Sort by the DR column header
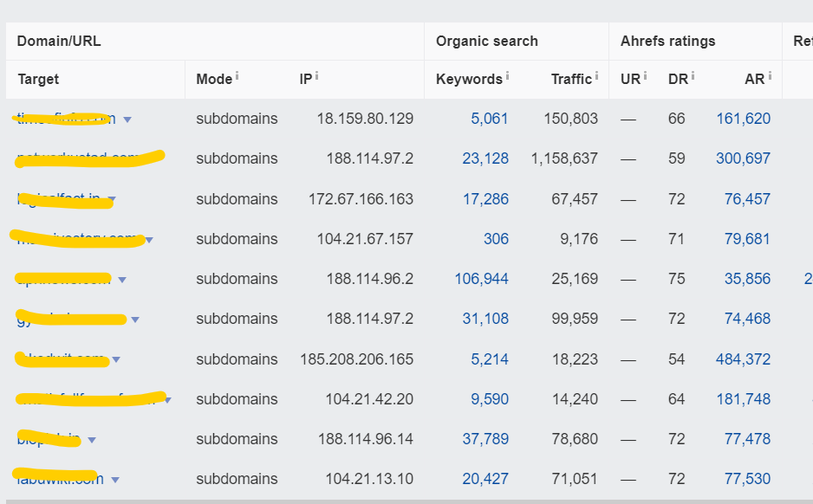 [x=678, y=80]
